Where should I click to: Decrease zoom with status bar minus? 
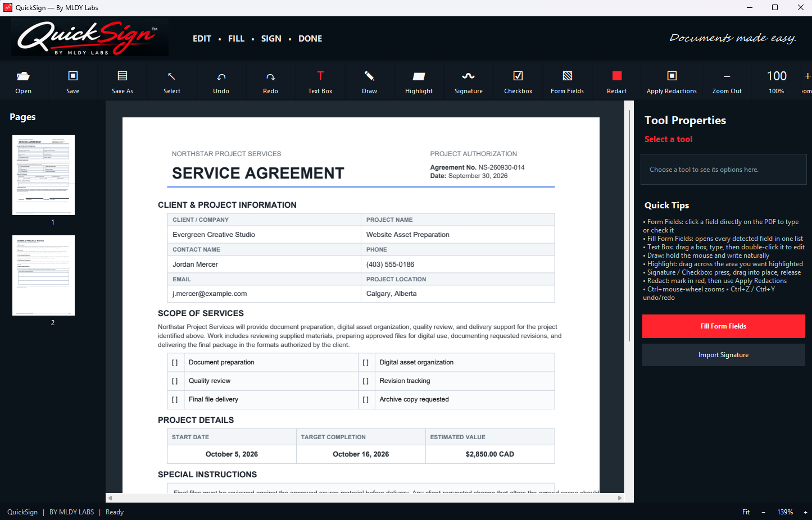(764, 512)
